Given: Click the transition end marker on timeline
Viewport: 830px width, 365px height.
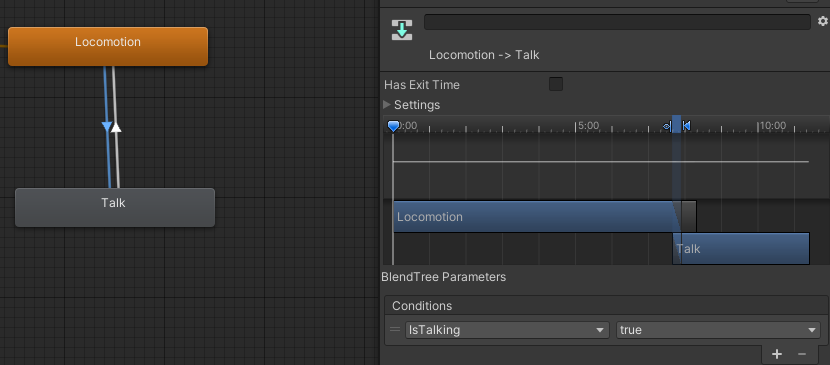Looking at the screenshot, I should click(687, 125).
